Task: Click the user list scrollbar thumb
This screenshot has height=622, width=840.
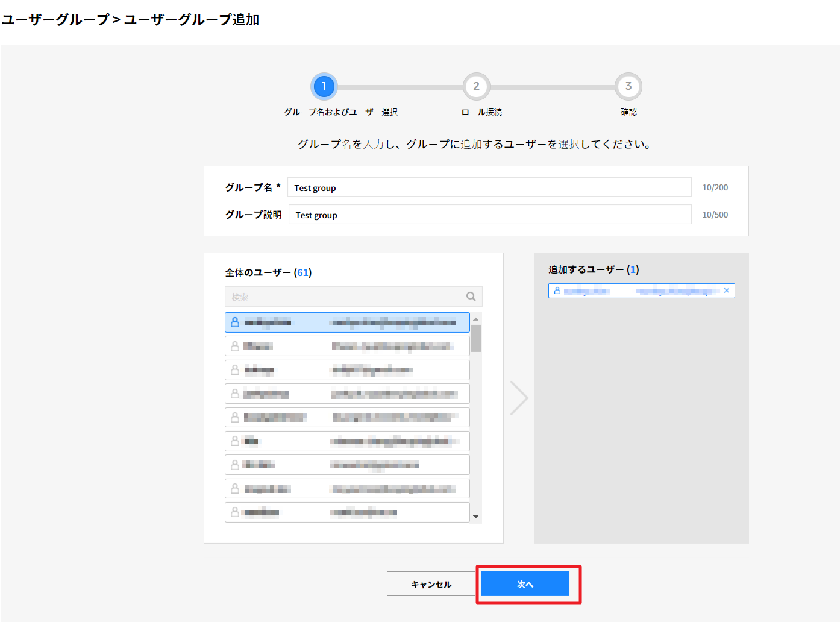Action: [475, 338]
